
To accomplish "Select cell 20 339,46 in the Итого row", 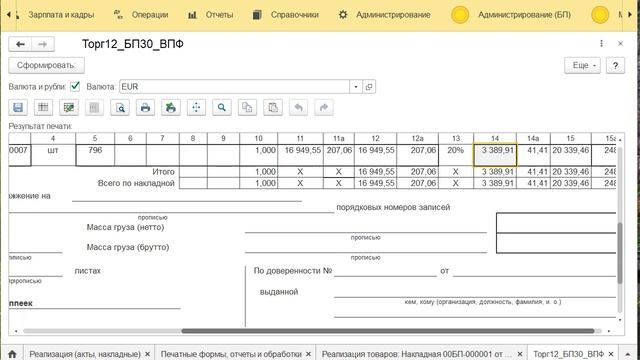I will click(571, 172).
